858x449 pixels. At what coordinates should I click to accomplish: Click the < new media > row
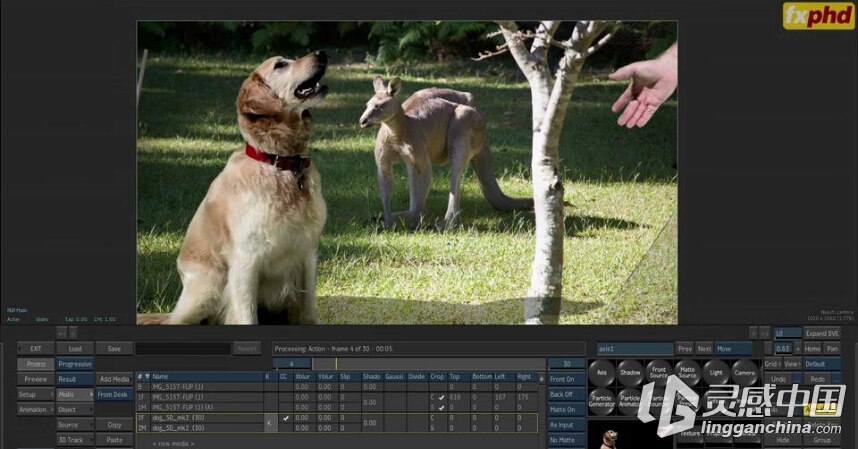[x=173, y=444]
